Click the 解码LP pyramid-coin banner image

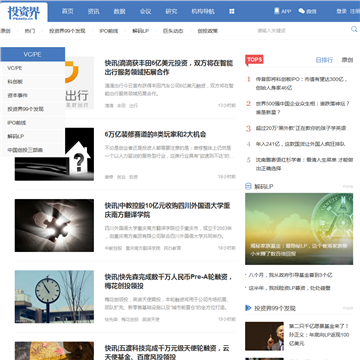[299, 229]
